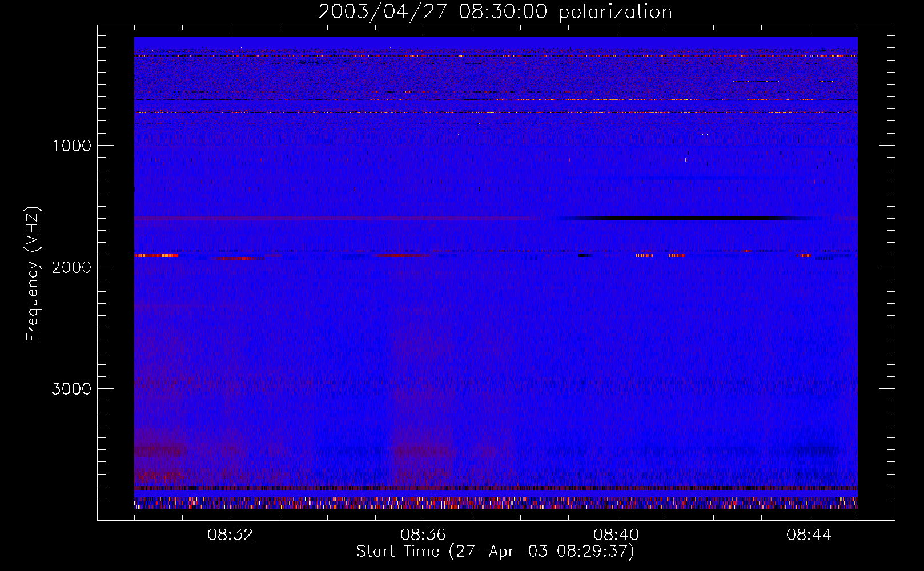Click the 2000 frequency tick label
Image resolution: width=924 pixels, height=571 pixels.
[71, 267]
